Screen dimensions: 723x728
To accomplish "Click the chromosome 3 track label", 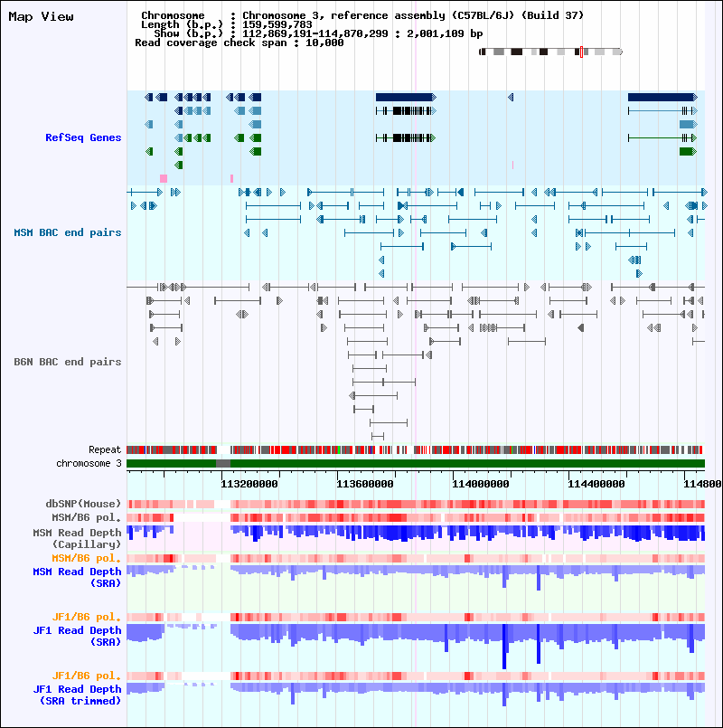I will click(x=89, y=463).
